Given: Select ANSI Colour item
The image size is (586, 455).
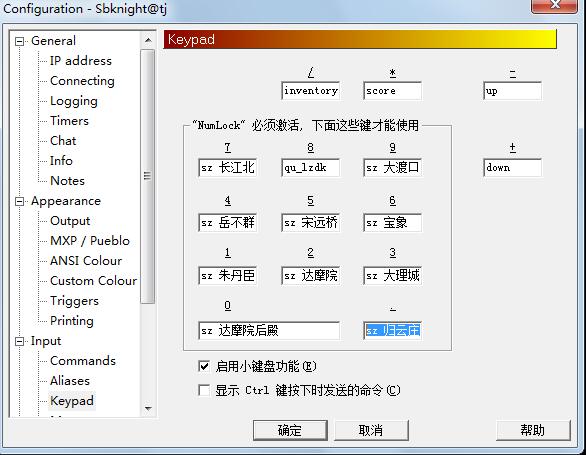Looking at the screenshot, I should click(x=86, y=261).
